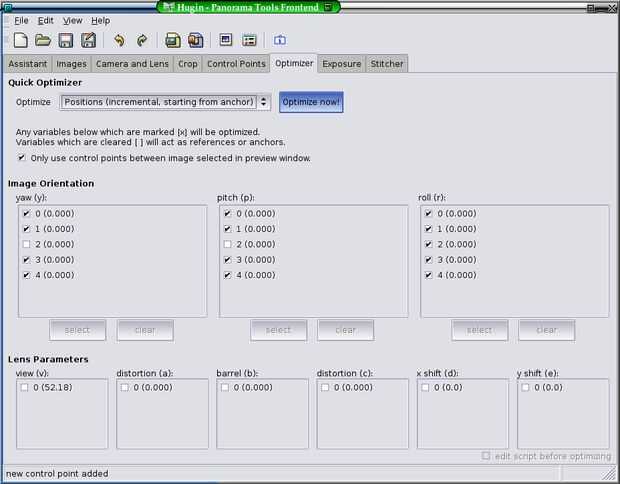Click the Undo arrow icon
Image resolution: width=620 pixels, height=484 pixels.
point(119,40)
